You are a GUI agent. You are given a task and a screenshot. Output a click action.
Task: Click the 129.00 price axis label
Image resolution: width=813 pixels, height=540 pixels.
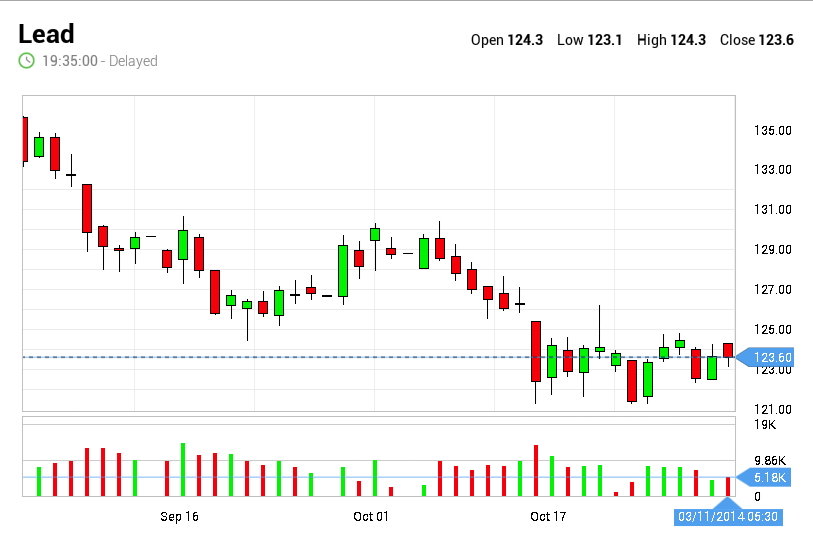[x=773, y=250]
